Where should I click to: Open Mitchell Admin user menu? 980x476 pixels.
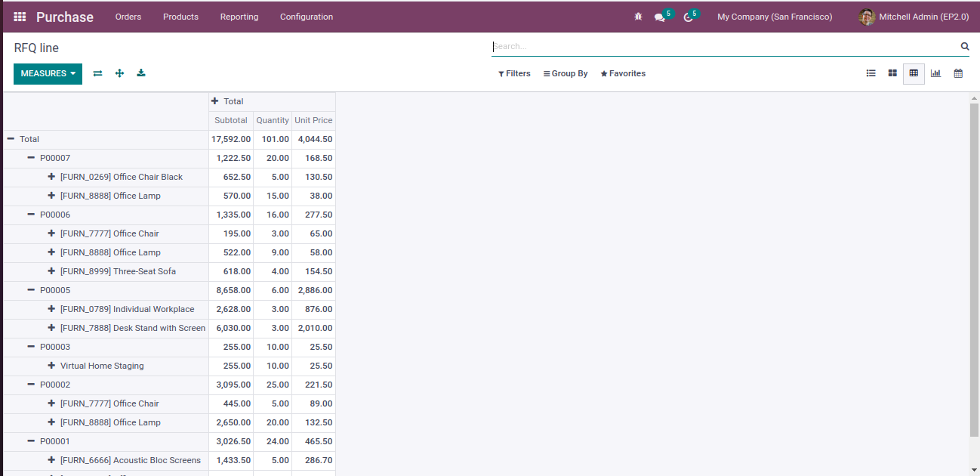(x=914, y=17)
